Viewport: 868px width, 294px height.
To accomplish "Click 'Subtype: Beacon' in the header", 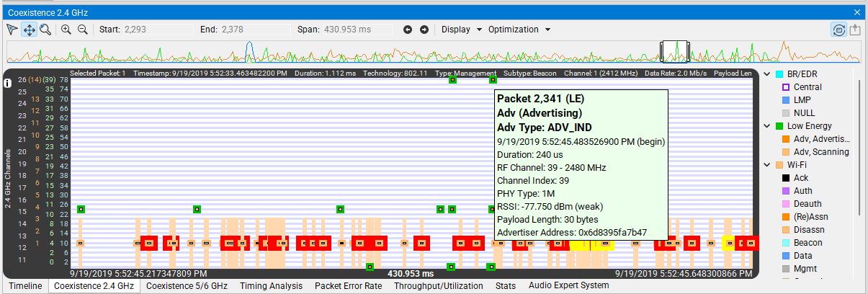I will (532, 73).
